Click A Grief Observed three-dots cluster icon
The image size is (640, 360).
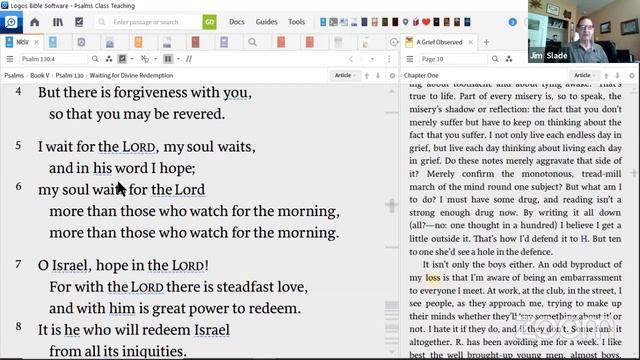509,59
